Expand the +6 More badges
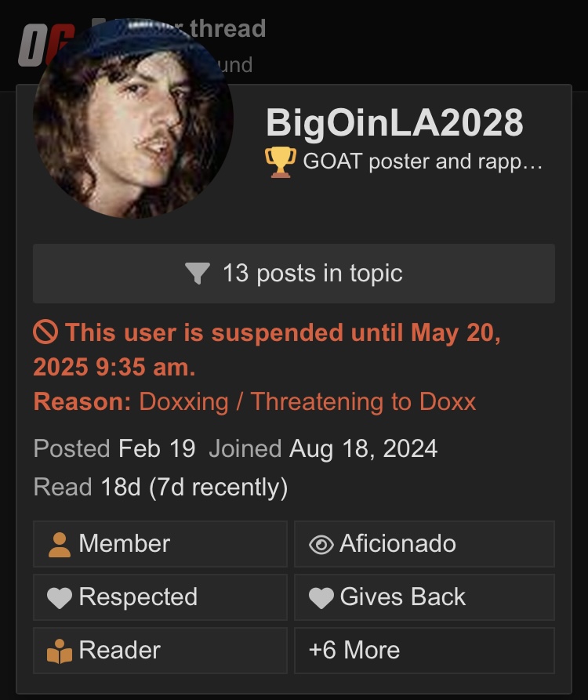 point(425,651)
